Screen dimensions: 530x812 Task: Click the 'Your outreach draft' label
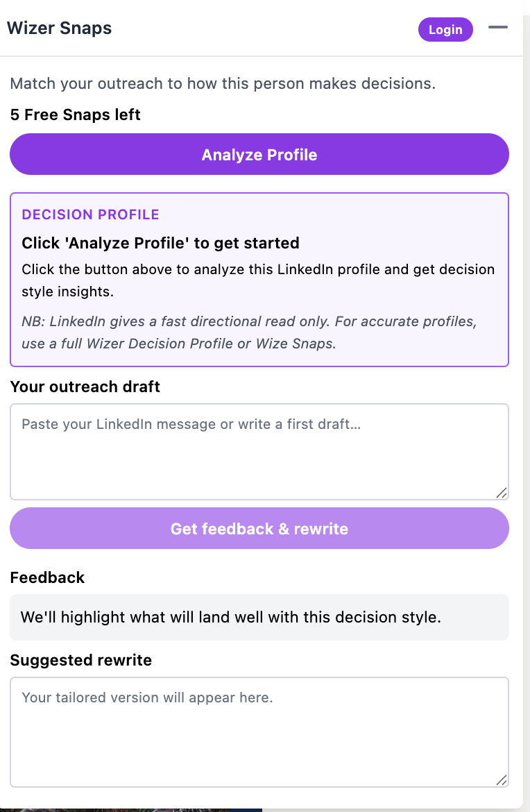[x=85, y=387]
